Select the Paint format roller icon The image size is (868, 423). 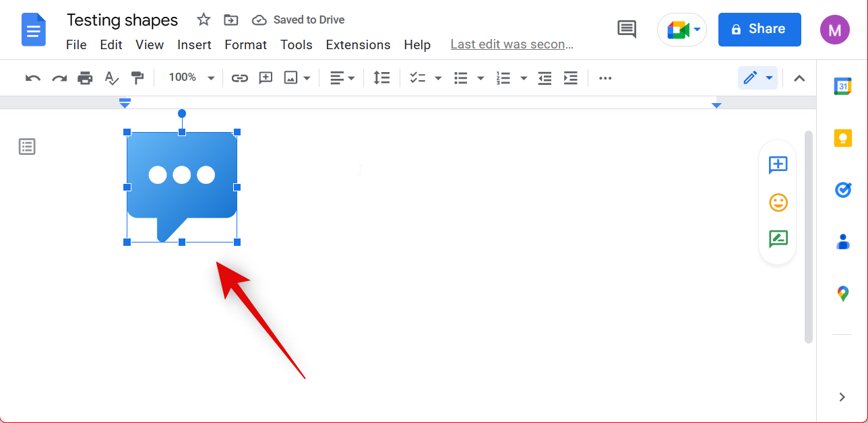tap(137, 78)
